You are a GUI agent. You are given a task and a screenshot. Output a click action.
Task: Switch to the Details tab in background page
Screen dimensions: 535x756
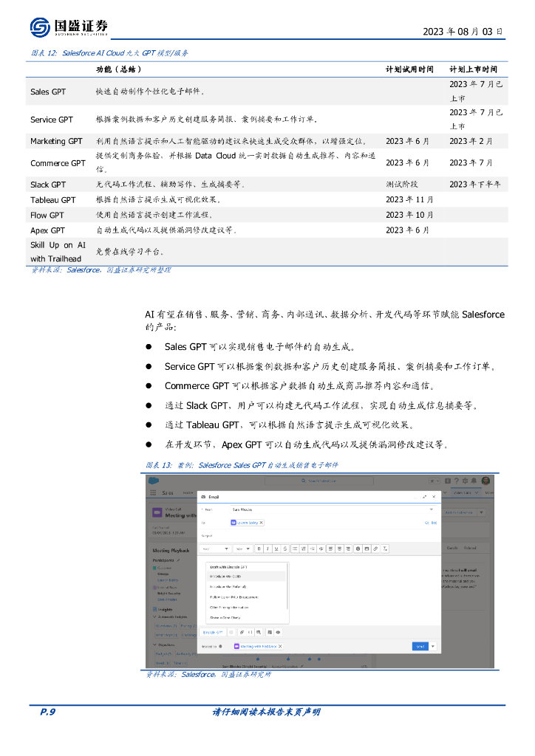tap(452, 549)
